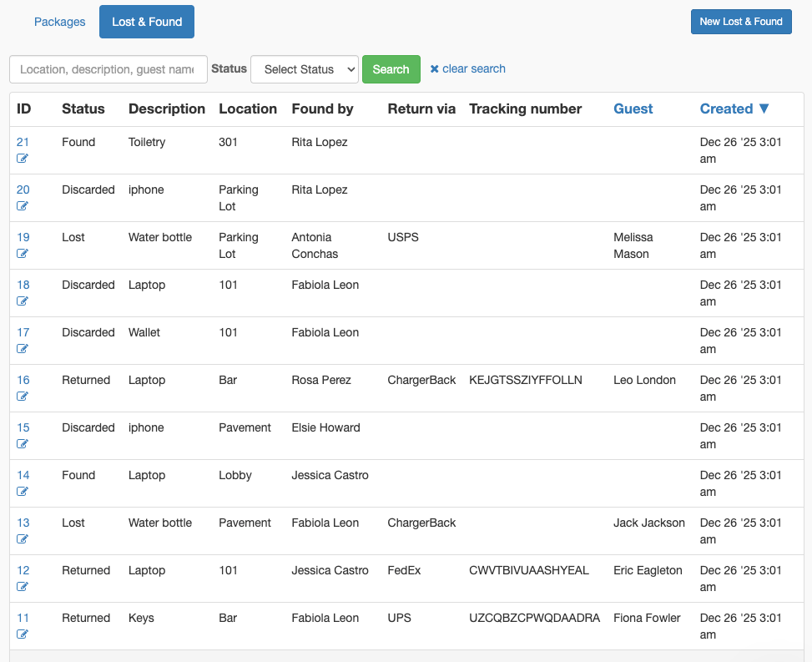Edit the Water bottle entry 19

click(x=23, y=253)
